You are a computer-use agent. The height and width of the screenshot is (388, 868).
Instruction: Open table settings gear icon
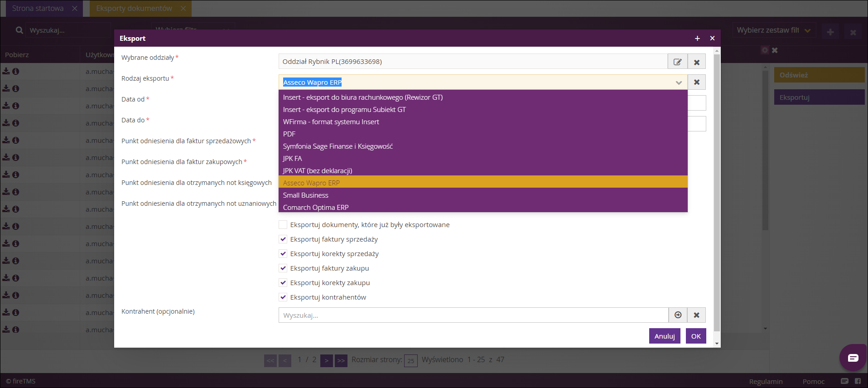[x=765, y=50]
